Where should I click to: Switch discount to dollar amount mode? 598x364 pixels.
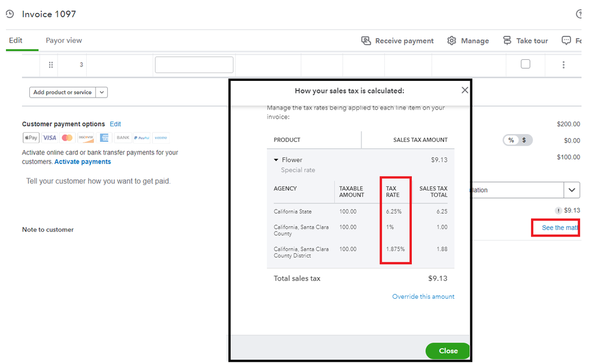point(524,140)
